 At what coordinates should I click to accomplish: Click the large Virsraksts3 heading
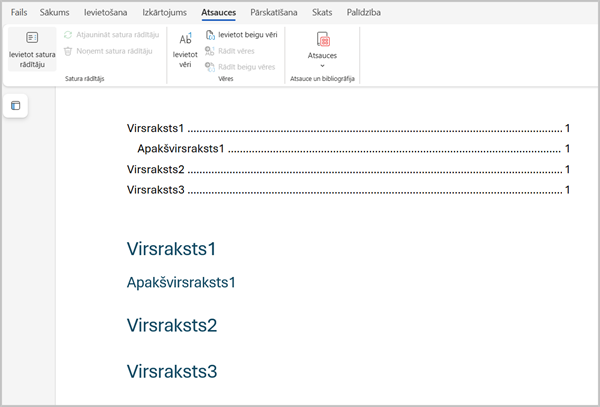tap(172, 371)
